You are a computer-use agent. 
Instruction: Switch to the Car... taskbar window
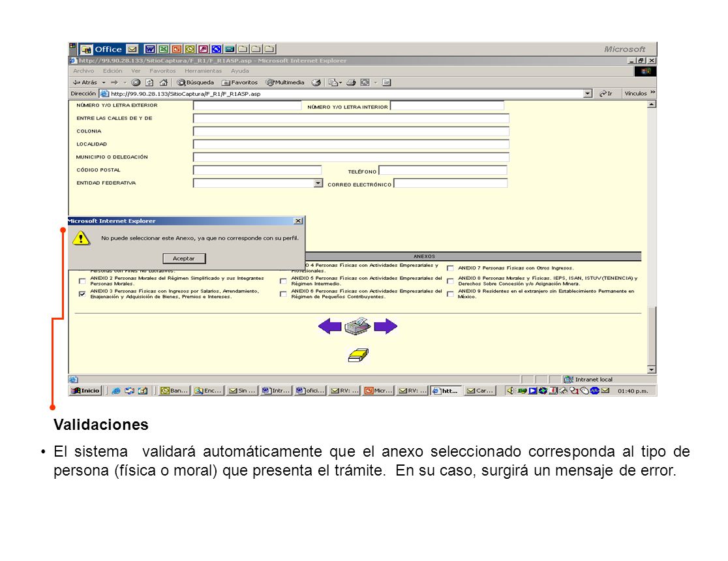[480, 391]
